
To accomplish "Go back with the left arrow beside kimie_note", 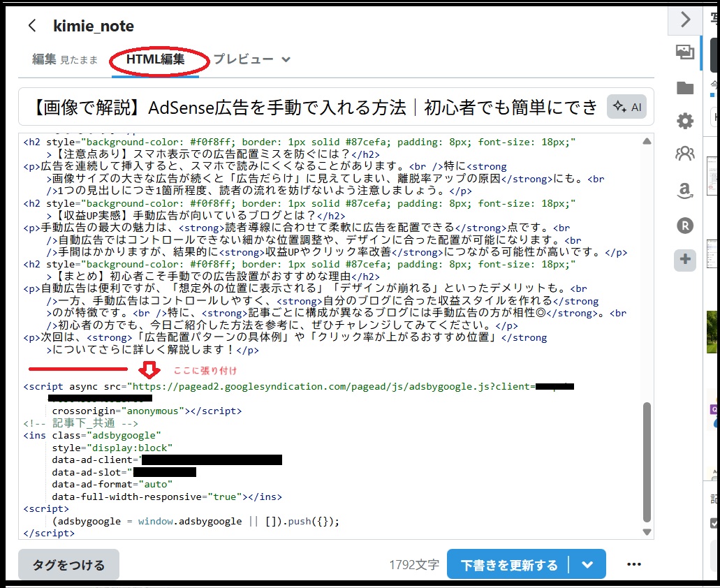I will (31, 25).
